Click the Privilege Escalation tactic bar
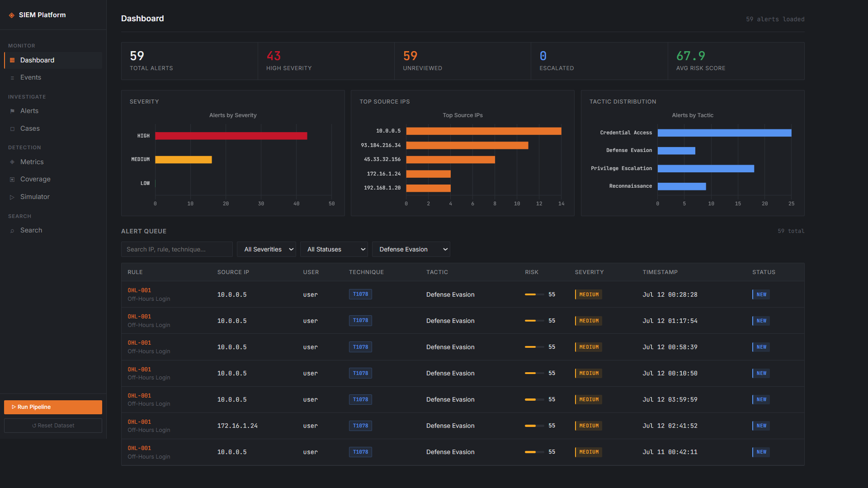Viewport: 868px width, 488px height. click(x=706, y=169)
